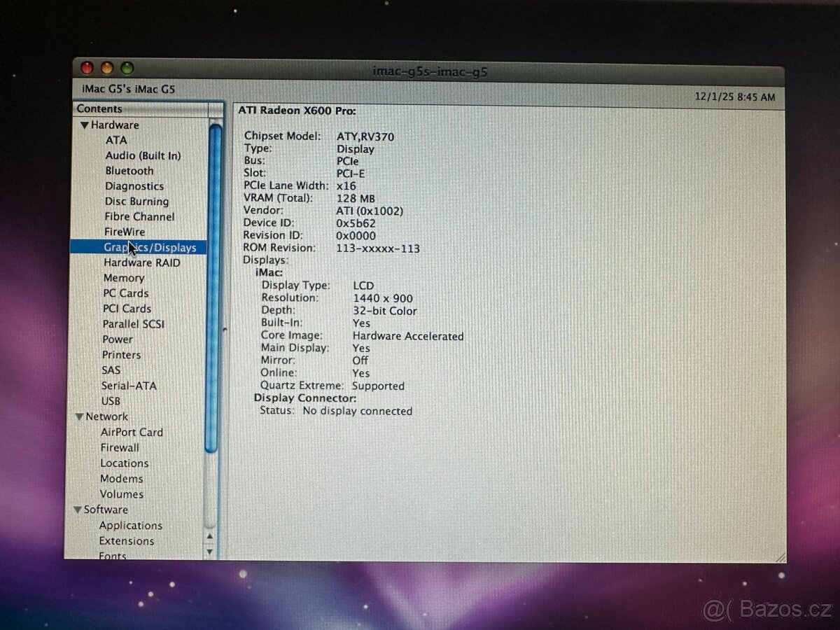Select Extensions under Software
The height and width of the screenshot is (630, 840).
127,541
